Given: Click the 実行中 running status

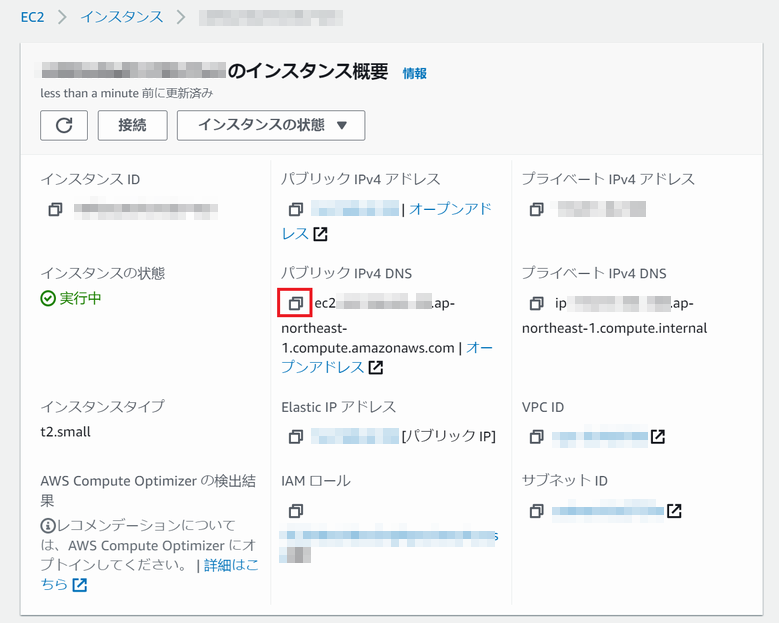Looking at the screenshot, I should [x=71, y=299].
